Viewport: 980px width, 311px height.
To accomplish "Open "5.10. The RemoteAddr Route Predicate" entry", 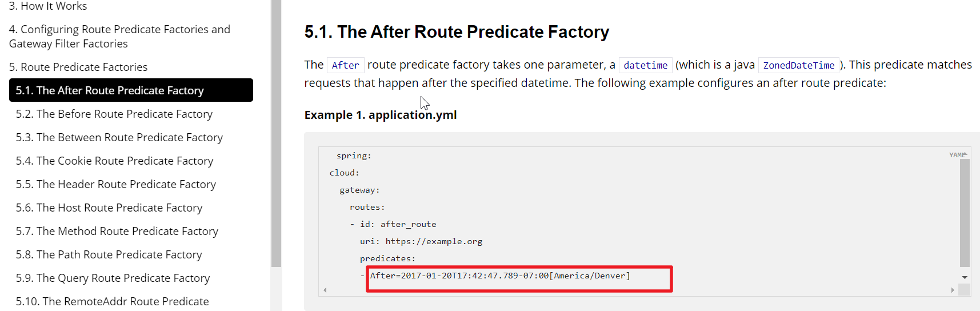I will click(x=113, y=301).
